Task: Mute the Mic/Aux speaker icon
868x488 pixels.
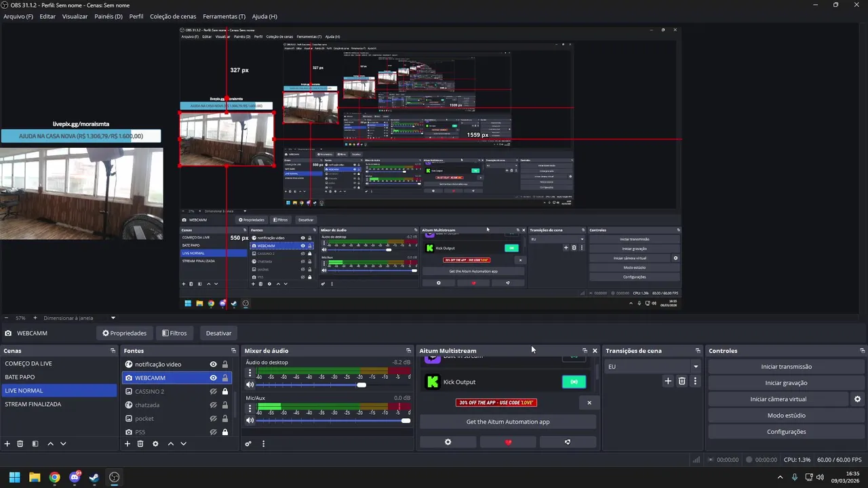Action: pyautogui.click(x=250, y=420)
